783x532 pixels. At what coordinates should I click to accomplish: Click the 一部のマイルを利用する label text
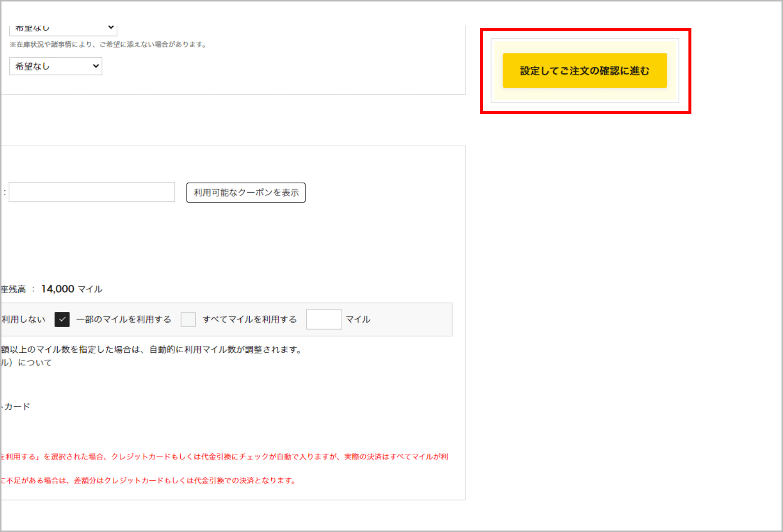pos(124,320)
